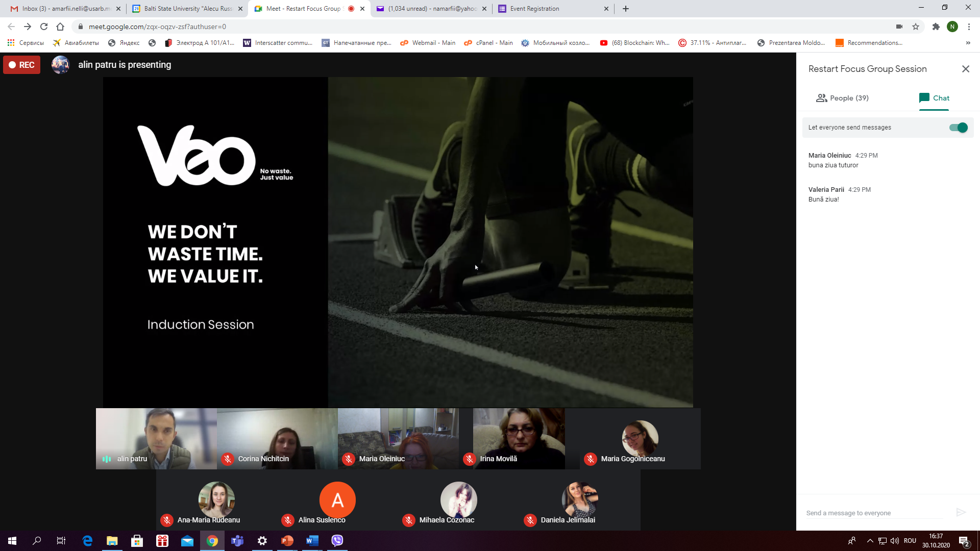Image resolution: width=980 pixels, height=551 pixels.
Task: Select Irina Movilă video tile
Action: click(x=519, y=438)
